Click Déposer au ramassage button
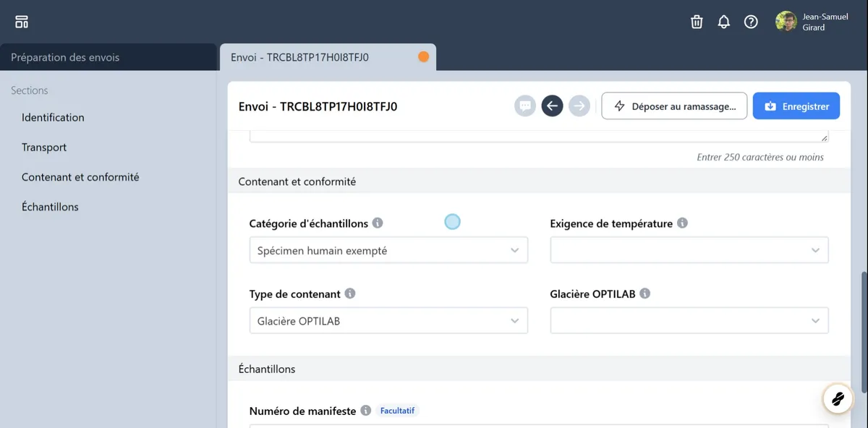This screenshot has width=868, height=428. (674, 106)
